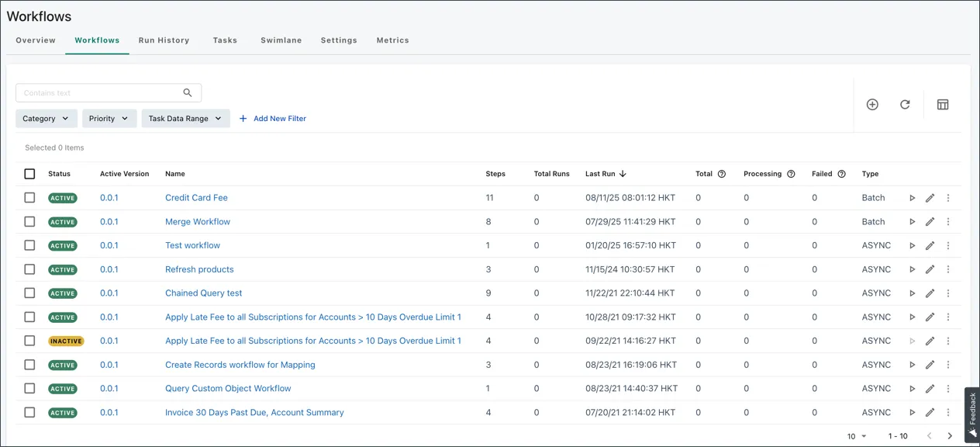
Task: Open more options for Query Custom Object Workflow
Action: [x=948, y=389]
